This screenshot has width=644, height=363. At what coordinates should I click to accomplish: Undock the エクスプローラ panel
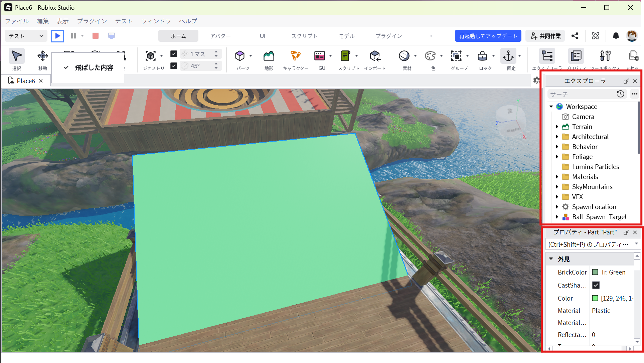pyautogui.click(x=626, y=81)
